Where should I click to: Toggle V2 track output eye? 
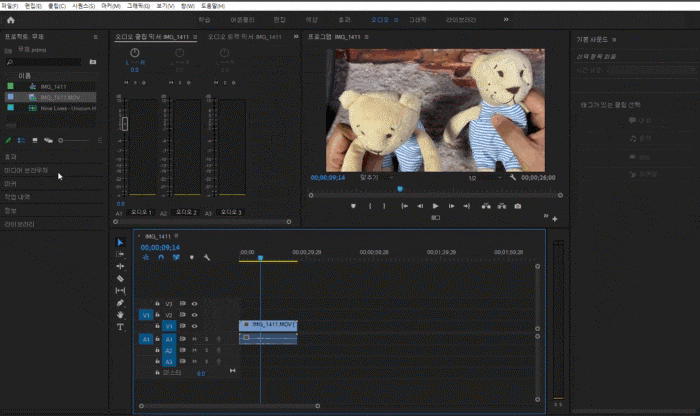coord(195,315)
